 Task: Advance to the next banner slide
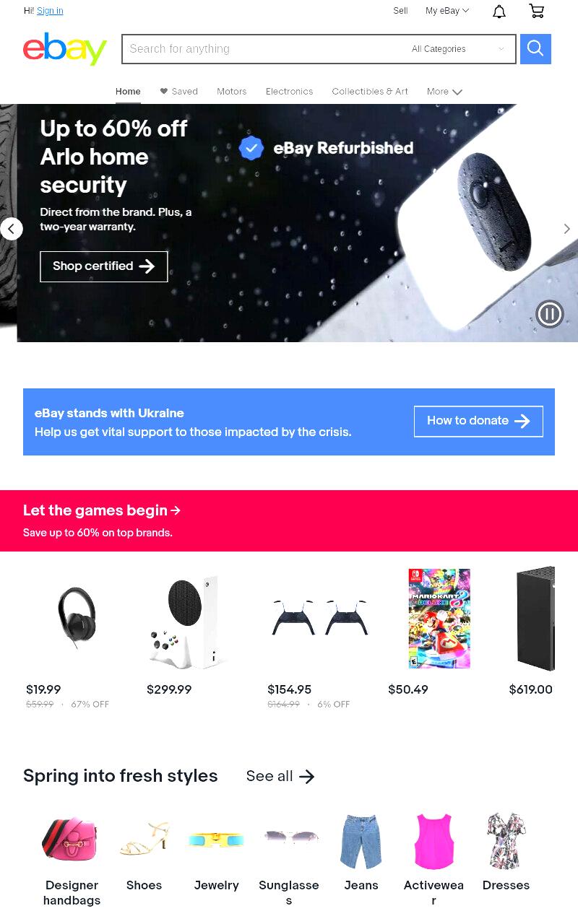(566, 229)
